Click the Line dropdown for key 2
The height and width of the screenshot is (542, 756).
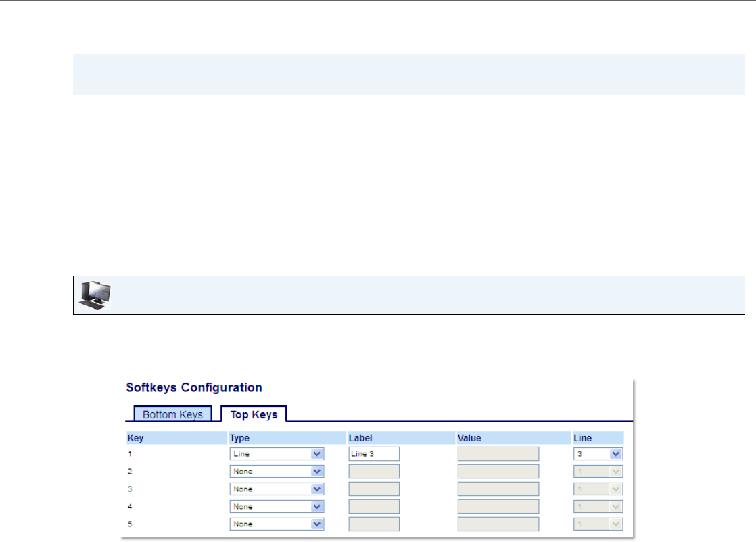[598, 472]
